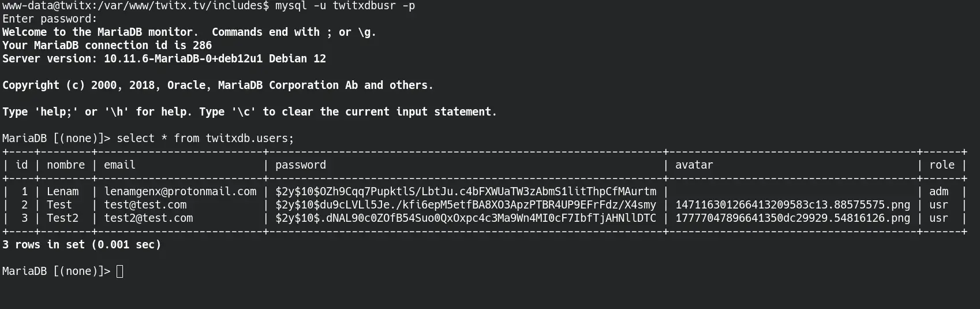Screen dimensions: 980x309
Task: Click the nombre column header
Action: click(x=66, y=165)
